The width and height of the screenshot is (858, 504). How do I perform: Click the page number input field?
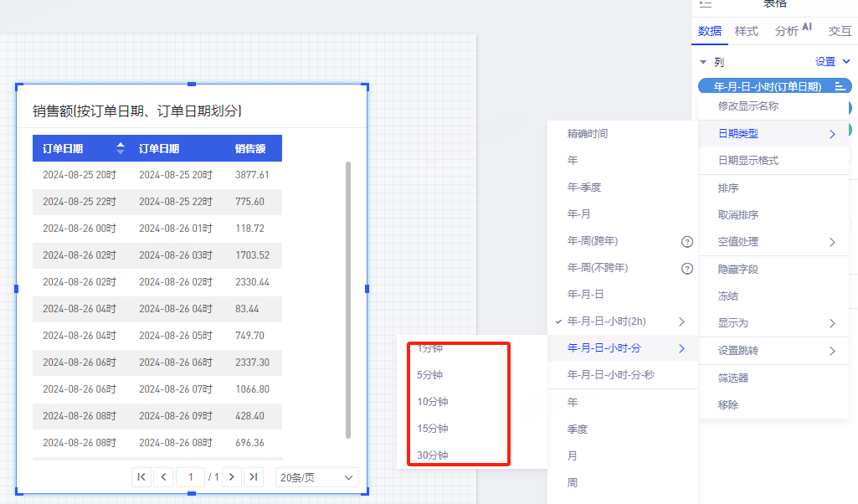tap(191, 477)
